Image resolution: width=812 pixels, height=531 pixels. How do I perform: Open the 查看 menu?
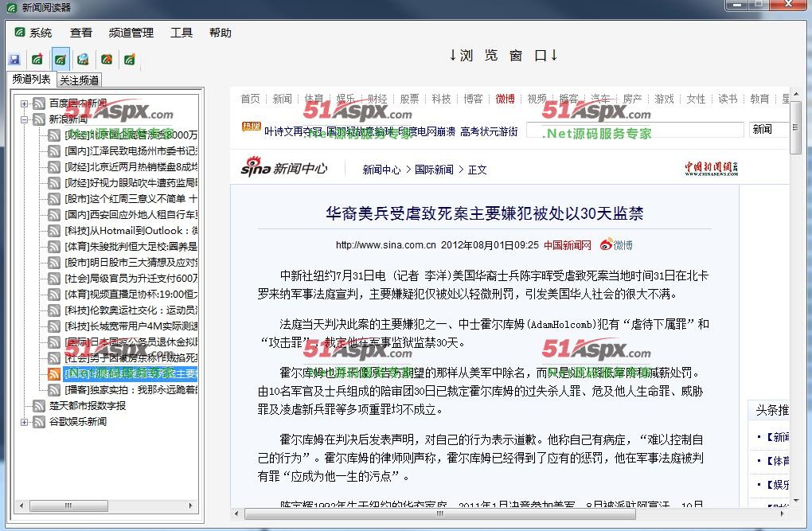click(81, 33)
